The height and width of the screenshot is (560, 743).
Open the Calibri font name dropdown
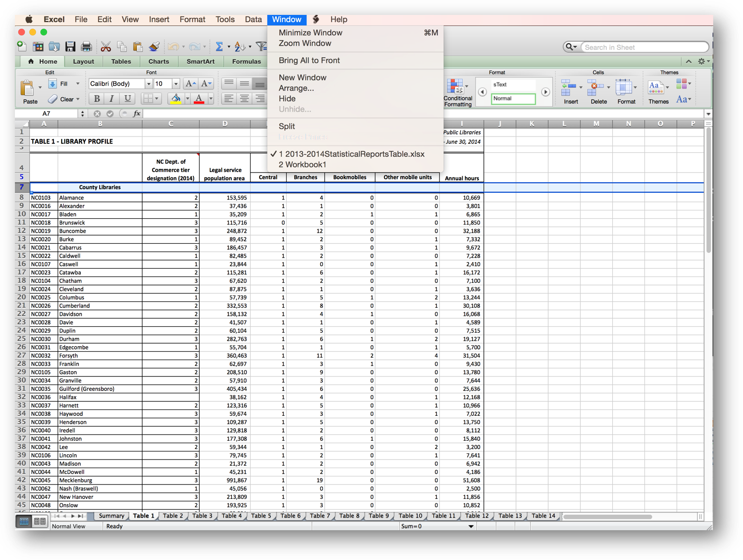[x=149, y=84]
